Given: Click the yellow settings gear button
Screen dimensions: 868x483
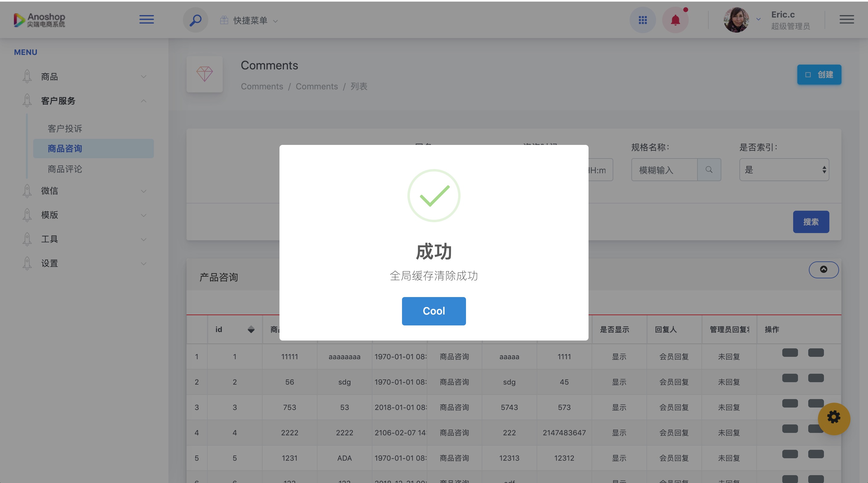Looking at the screenshot, I should 834,418.
